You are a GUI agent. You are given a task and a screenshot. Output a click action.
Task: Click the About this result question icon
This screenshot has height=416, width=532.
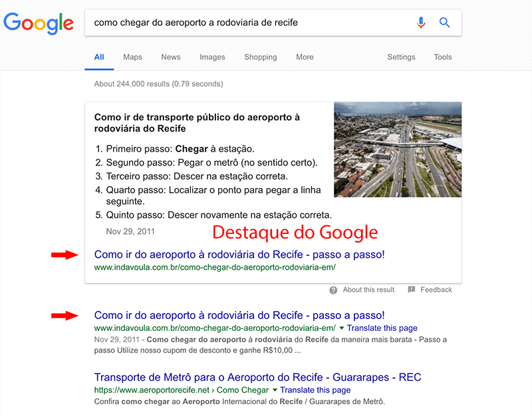pos(333,290)
